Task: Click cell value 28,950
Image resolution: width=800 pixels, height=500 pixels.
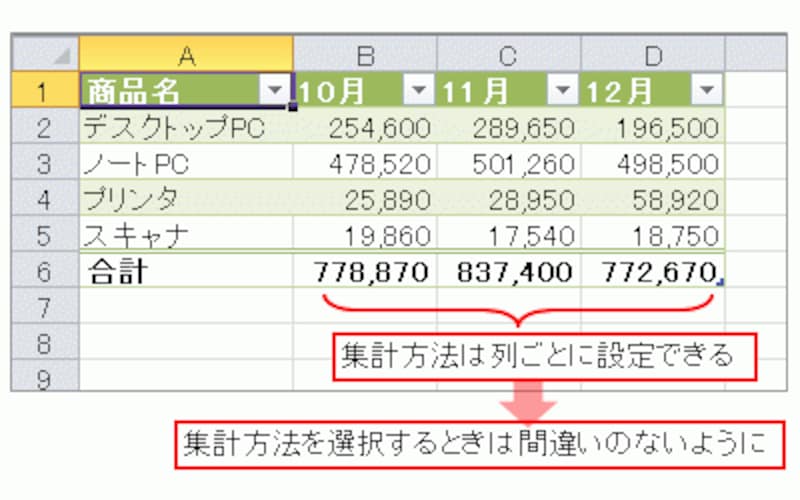Action: (509, 197)
